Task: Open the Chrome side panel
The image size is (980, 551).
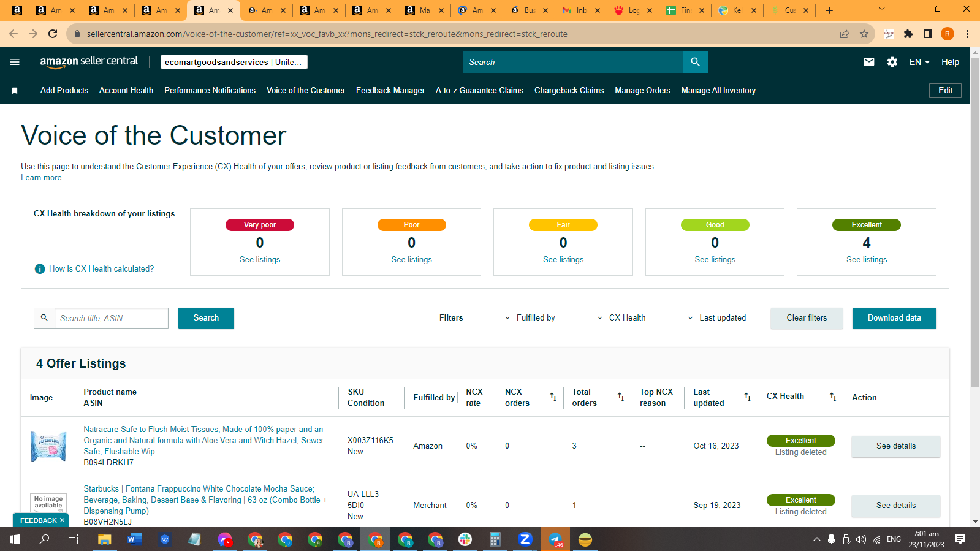Action: pos(928,34)
